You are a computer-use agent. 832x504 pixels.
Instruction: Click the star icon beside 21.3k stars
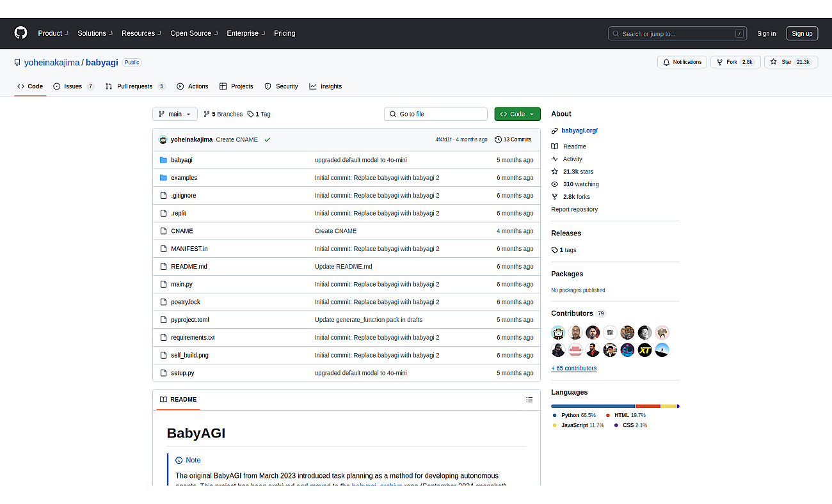tap(555, 172)
